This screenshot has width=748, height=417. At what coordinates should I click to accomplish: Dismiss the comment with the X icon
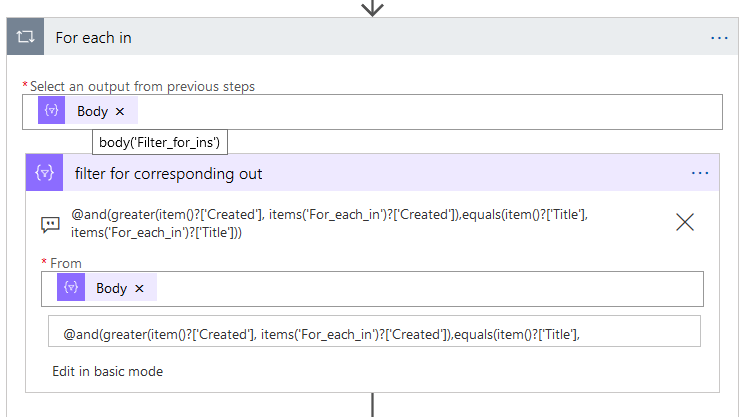coord(685,223)
